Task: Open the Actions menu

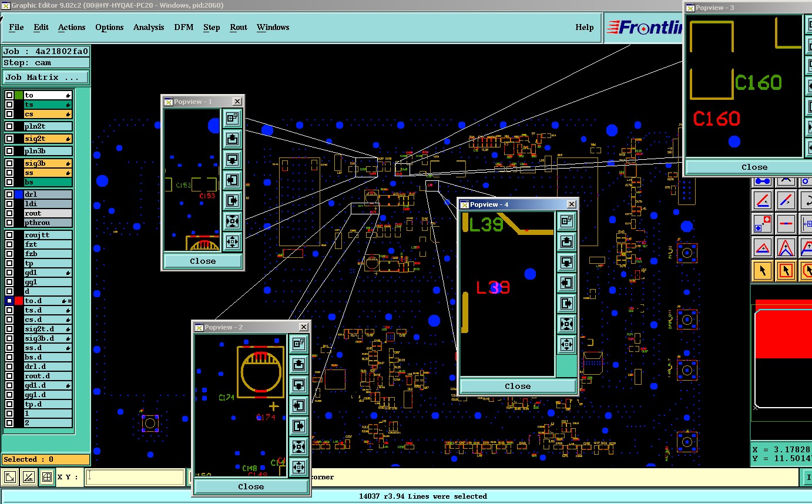Action: [x=72, y=27]
